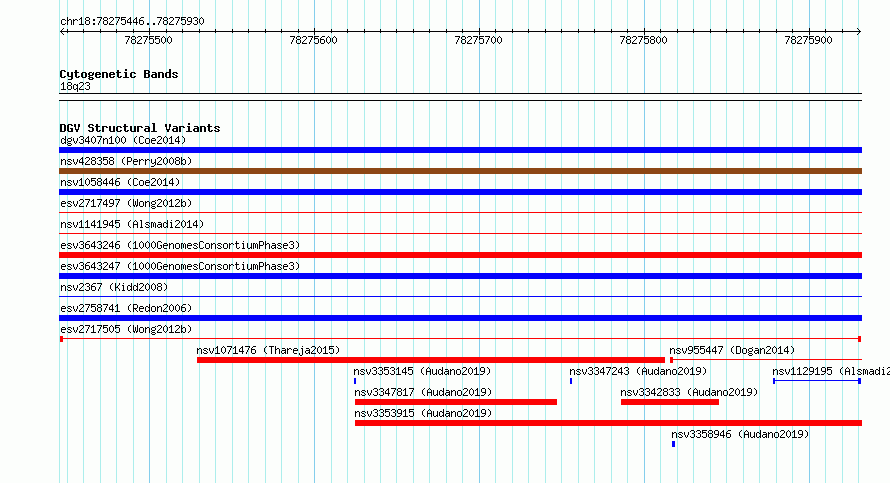Select the blue bar for dgv3407n100
Viewport: 890px width, 483px height.
[460, 150]
